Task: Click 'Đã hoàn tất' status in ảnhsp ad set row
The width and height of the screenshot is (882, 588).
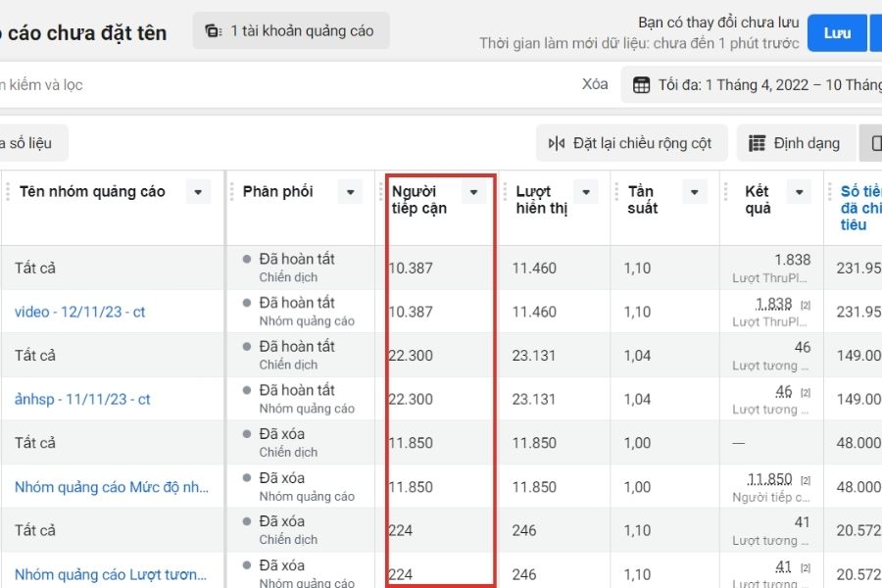Action: pos(296,390)
